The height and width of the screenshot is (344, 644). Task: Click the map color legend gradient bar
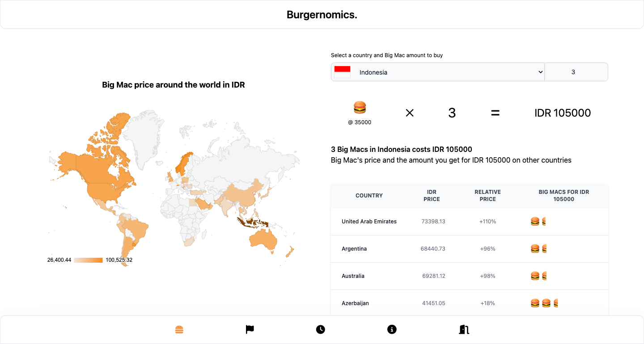click(89, 260)
